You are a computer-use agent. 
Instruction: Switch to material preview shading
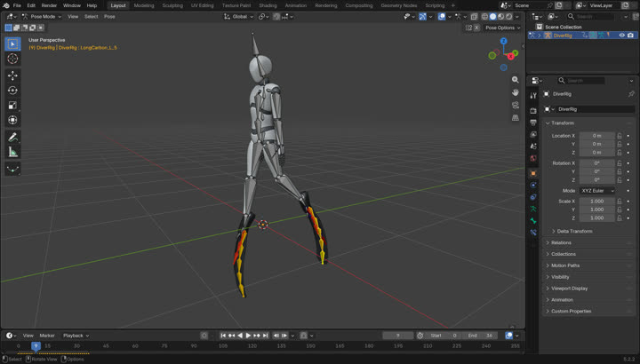click(x=500, y=17)
